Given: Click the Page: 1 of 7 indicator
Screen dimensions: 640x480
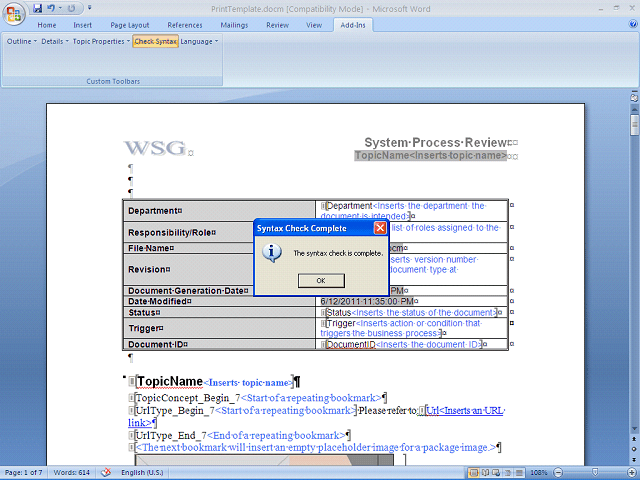Looking at the screenshot, I should [x=24, y=473].
